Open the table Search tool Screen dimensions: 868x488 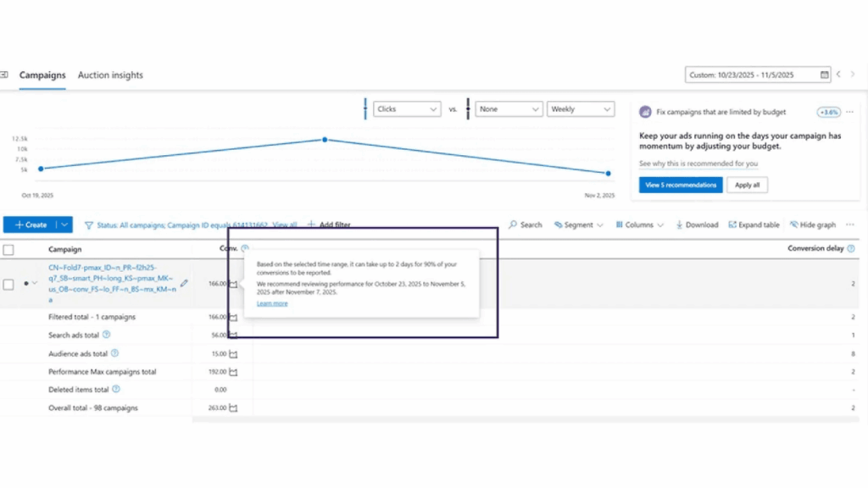point(526,225)
